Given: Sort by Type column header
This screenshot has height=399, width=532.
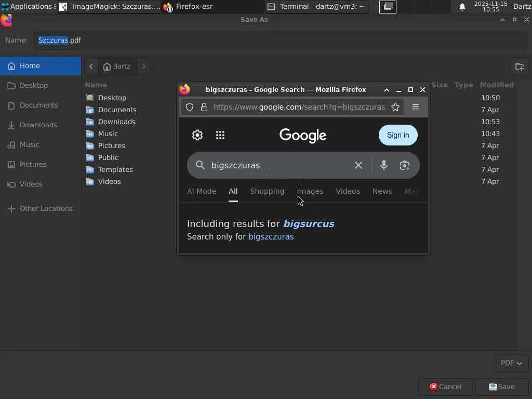Looking at the screenshot, I should [463, 85].
